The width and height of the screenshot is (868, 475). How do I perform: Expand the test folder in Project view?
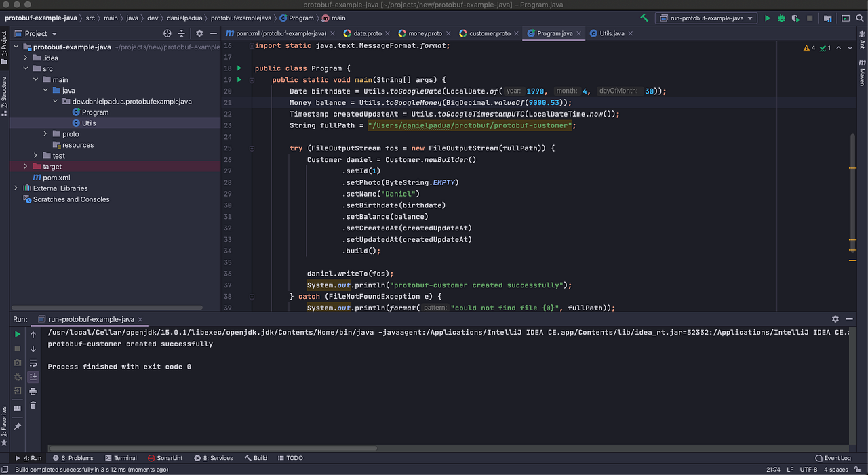pos(35,155)
